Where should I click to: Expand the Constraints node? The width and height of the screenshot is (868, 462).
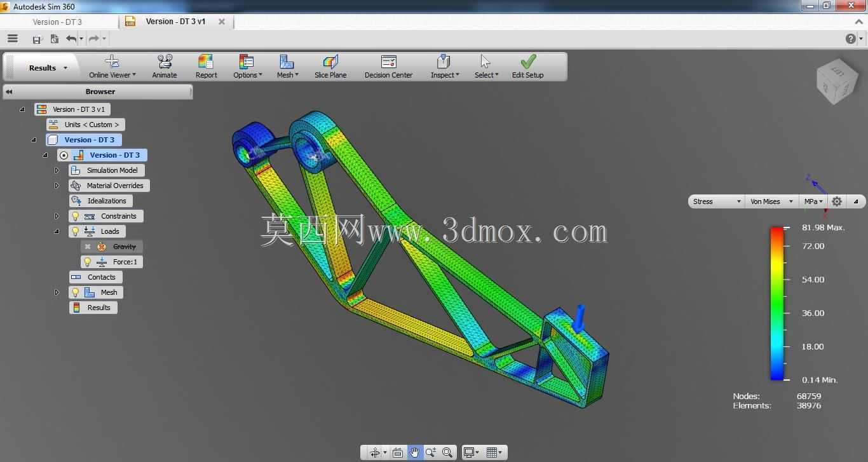tap(57, 216)
